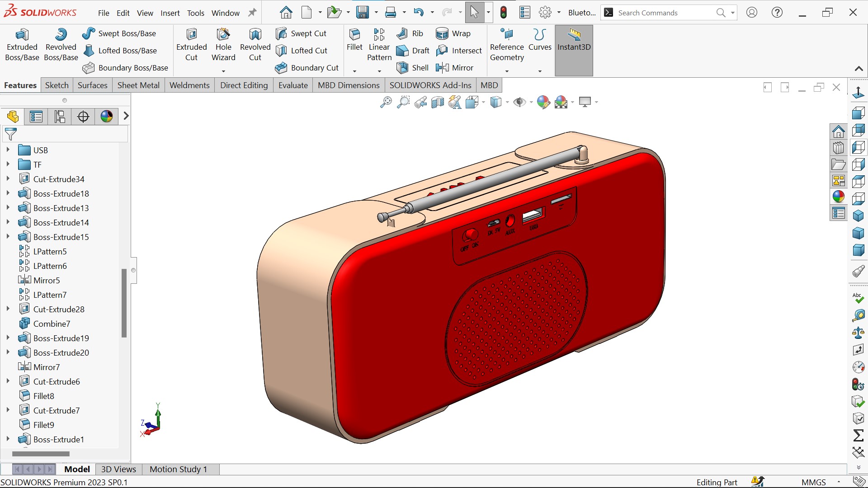
Task: Click the Shell feature icon
Action: tap(402, 68)
